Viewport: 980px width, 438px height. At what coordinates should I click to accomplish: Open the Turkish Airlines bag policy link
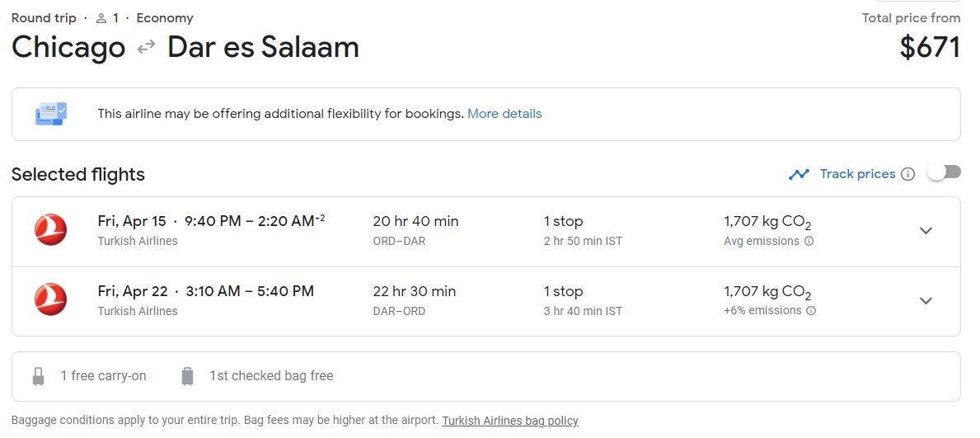point(510,421)
